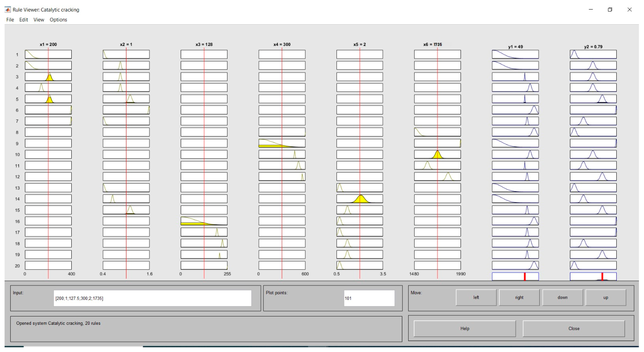Click rule 3 membership plot for x1
644x352 pixels.
point(48,77)
